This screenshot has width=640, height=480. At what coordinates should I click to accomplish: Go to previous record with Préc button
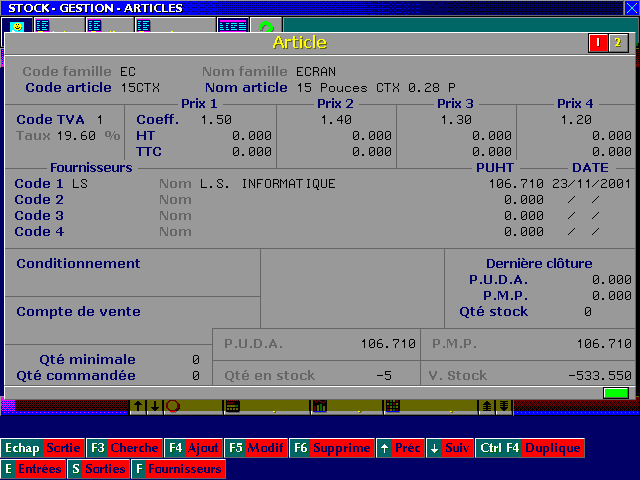pyautogui.click(x=400, y=448)
